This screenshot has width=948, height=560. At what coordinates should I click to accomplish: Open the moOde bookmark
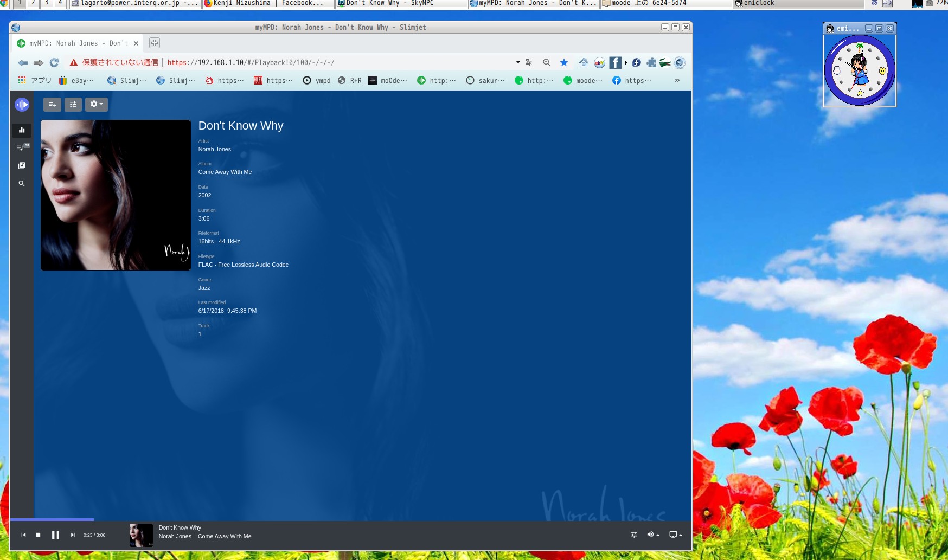[x=388, y=81]
